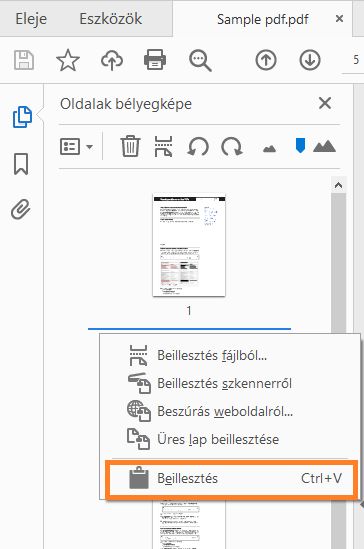Choose Beillesztés fájlból... menu entry
This screenshot has width=364, height=549.
230,355
